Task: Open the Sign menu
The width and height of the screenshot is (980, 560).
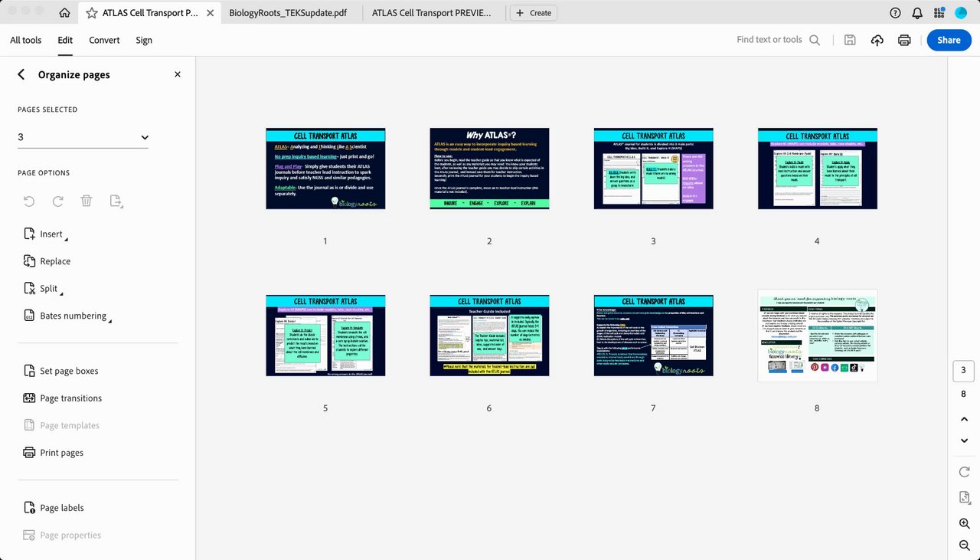Action: 144,40
